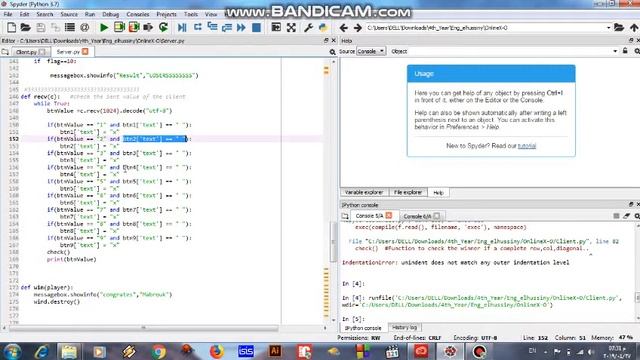The height and width of the screenshot is (360, 640).
Task: Lock the Help pane with padlock icon
Action: [625, 51]
